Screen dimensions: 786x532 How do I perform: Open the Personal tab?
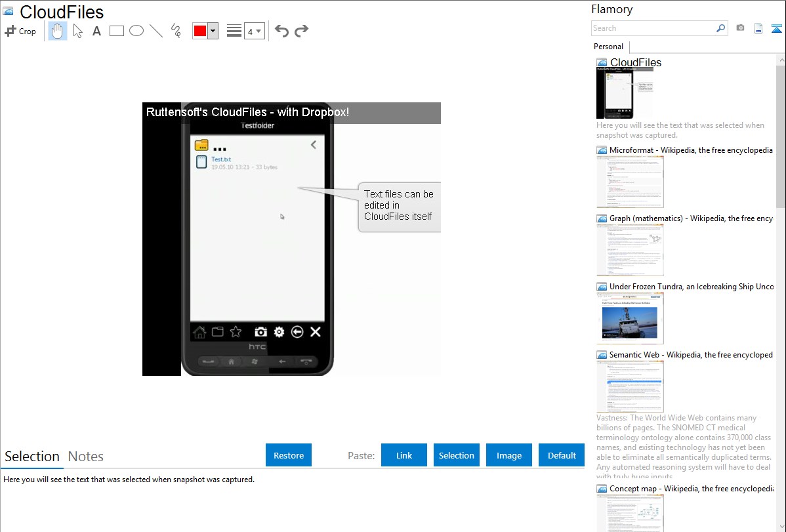point(608,47)
